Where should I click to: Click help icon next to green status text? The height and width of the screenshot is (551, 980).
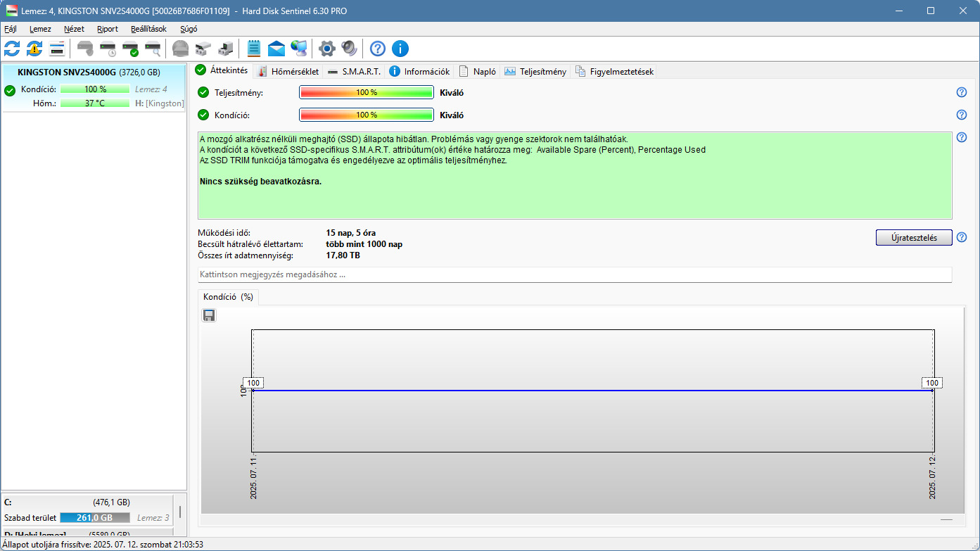(962, 137)
